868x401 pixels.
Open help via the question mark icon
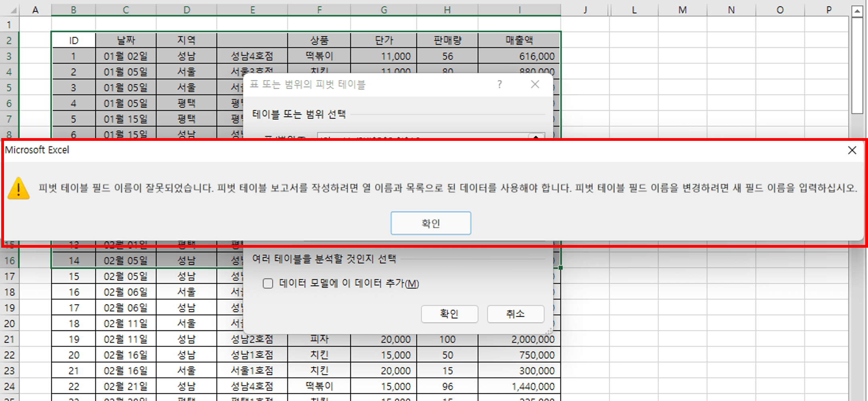(499, 84)
